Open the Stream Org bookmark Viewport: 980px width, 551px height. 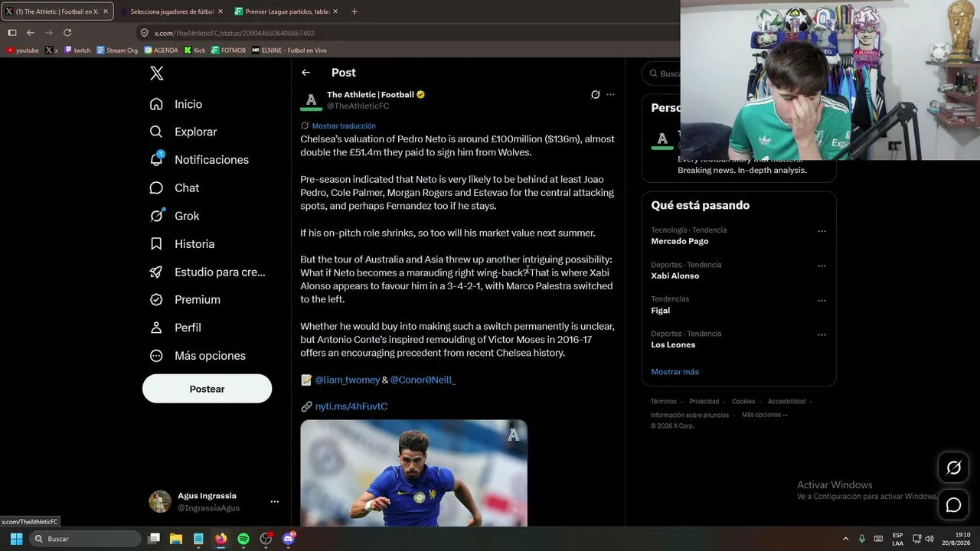coord(117,51)
